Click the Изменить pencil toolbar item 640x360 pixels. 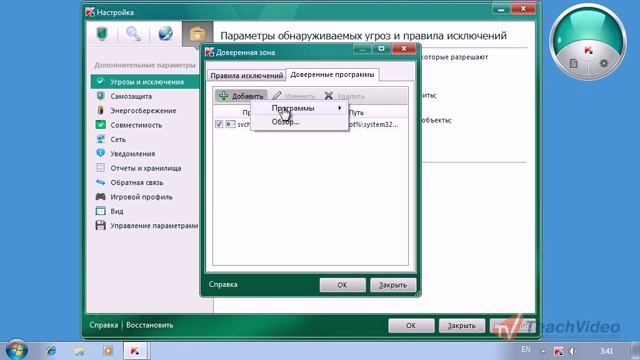click(x=294, y=96)
